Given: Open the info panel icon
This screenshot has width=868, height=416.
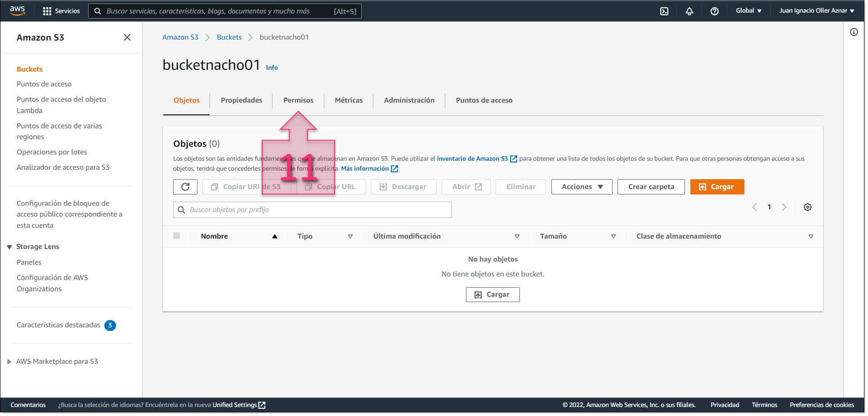Looking at the screenshot, I should click(854, 32).
